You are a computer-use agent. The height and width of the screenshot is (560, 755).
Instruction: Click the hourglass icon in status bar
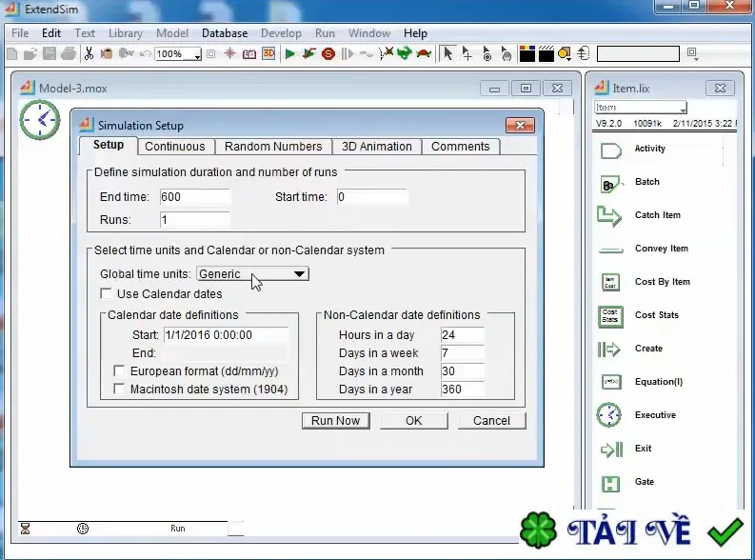tap(25, 529)
